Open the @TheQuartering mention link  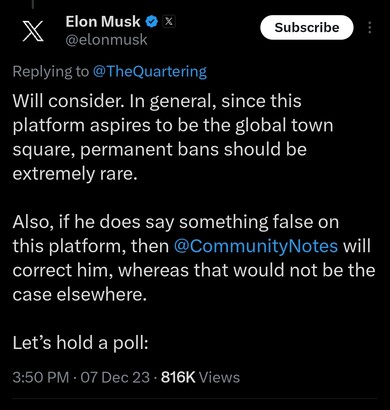pyautogui.click(x=150, y=72)
